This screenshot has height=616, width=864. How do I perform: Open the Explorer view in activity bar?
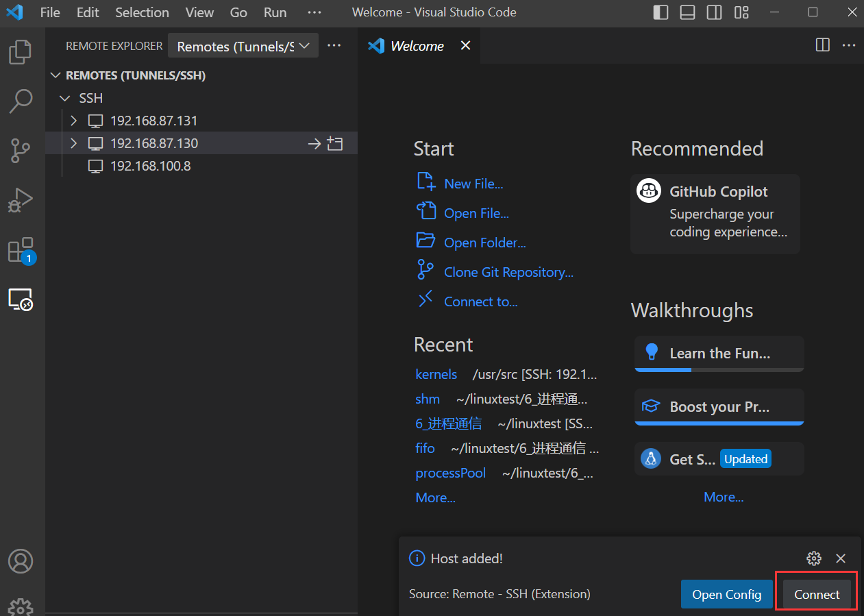tap(21, 52)
